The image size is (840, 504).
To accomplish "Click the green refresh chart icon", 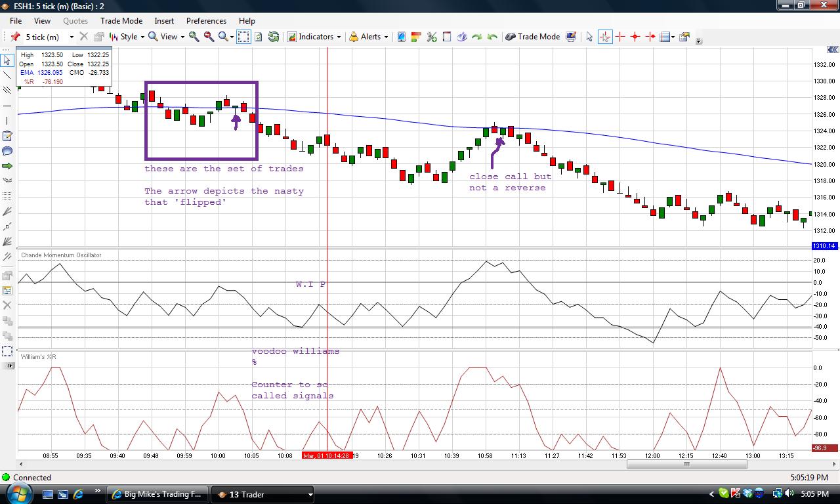I will tap(274, 37).
